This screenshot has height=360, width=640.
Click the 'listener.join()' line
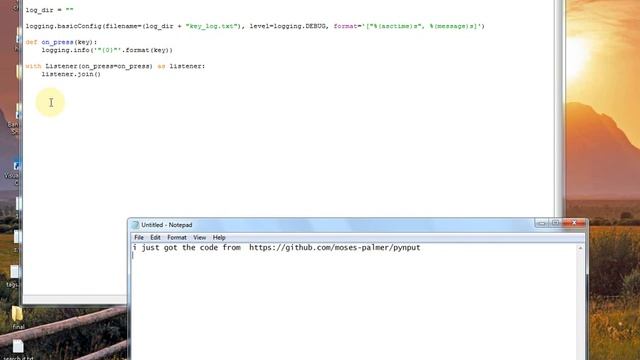(x=71, y=74)
